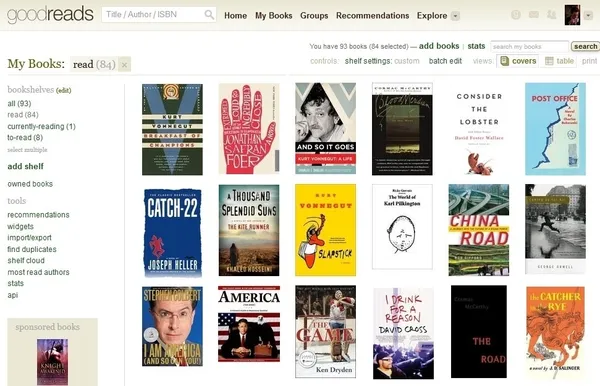Open the Breakfast of Champions cover
The height and width of the screenshot is (386, 600).
coord(172,130)
